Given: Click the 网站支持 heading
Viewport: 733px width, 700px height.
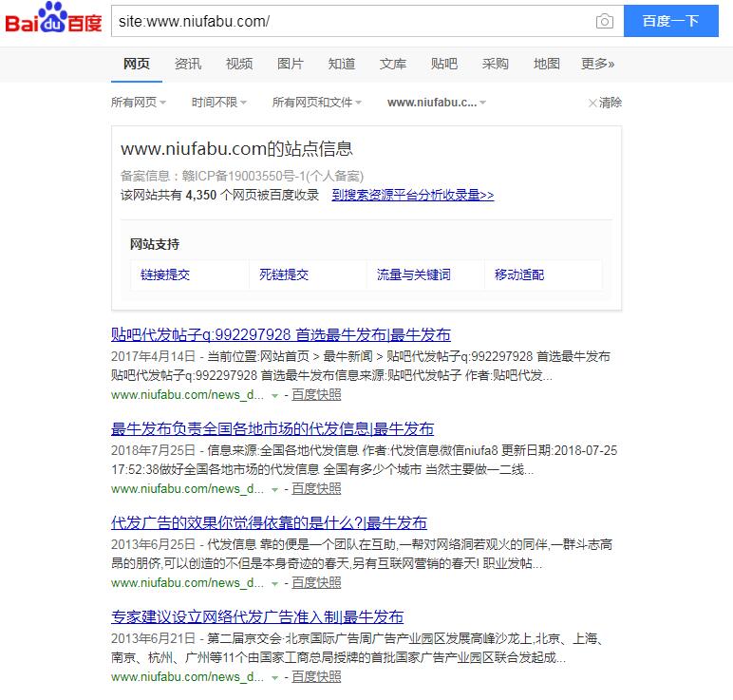Looking at the screenshot, I should (x=155, y=244).
